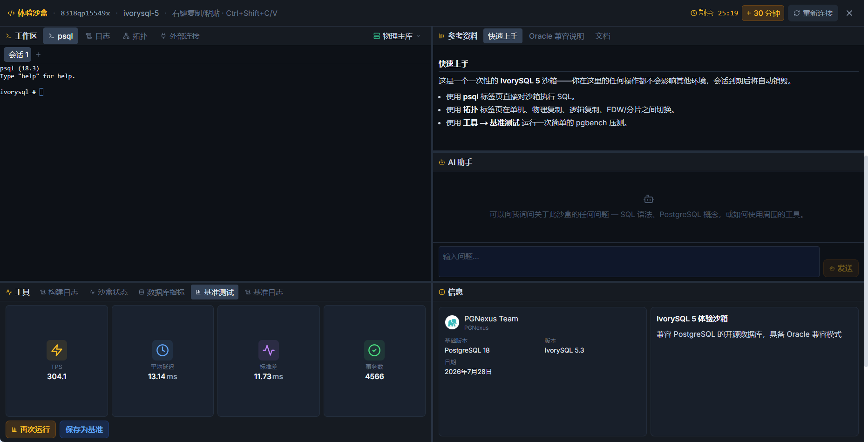
Task: Click 保存为基准 button
Action: click(x=84, y=429)
